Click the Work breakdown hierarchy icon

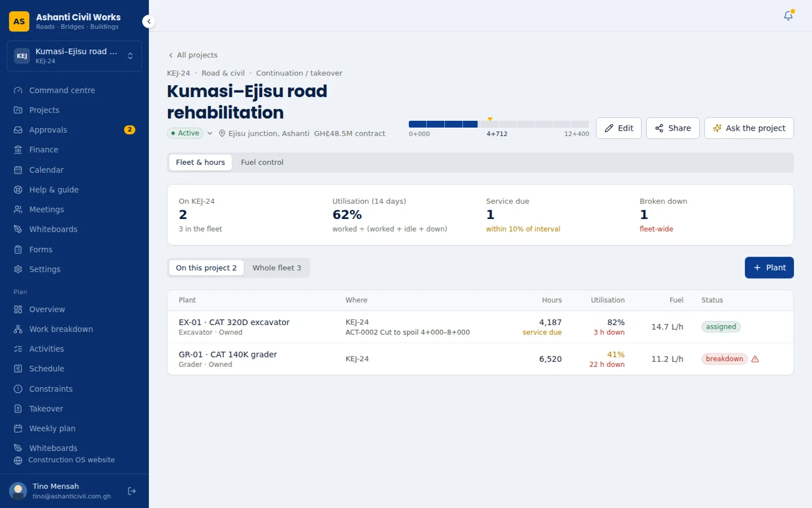click(18, 329)
